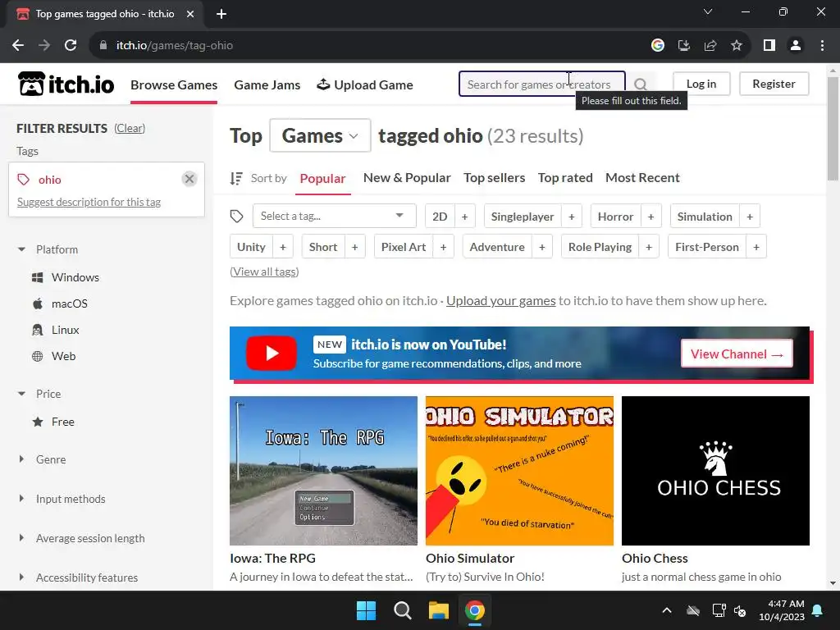Viewport: 840px width, 630px height.
Task: Filter by the Horror tag
Action: click(615, 217)
